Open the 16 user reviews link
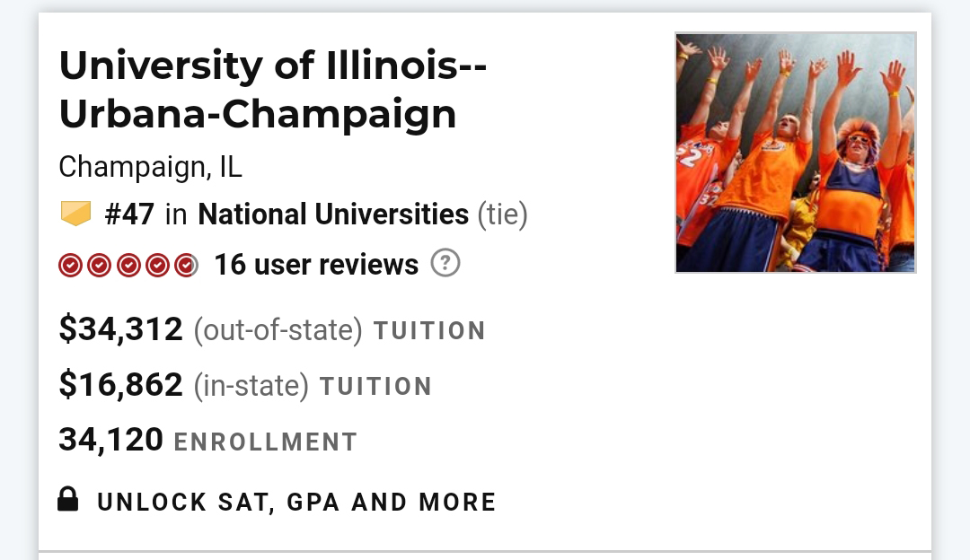The image size is (970, 560). (315, 265)
